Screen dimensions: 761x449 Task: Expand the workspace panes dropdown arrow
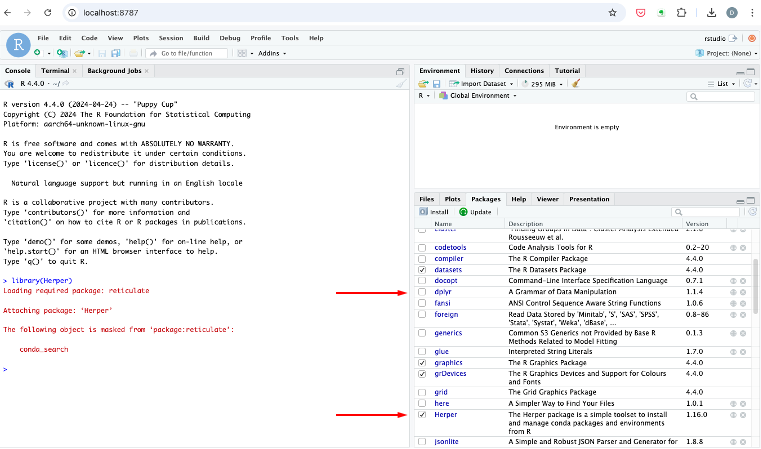point(251,53)
